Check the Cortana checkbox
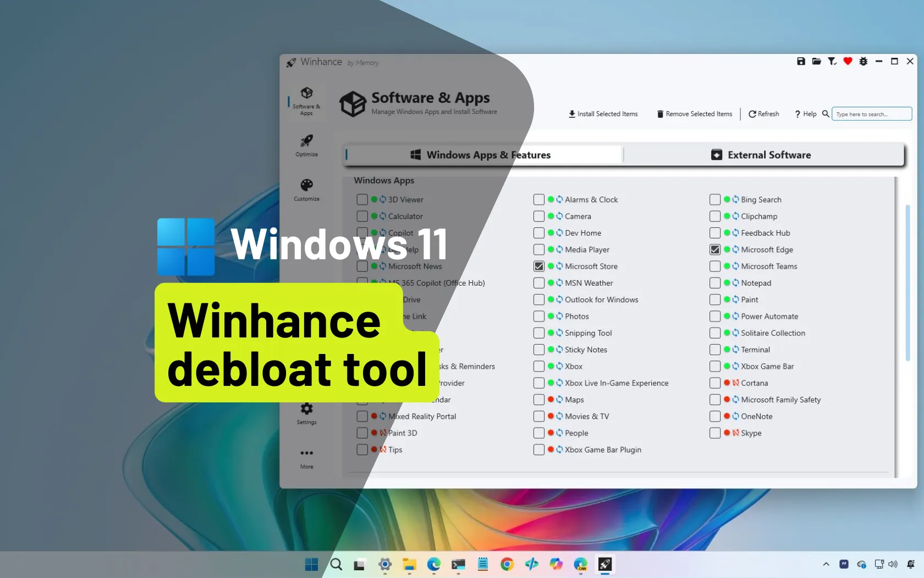This screenshot has height=578, width=924. (715, 383)
